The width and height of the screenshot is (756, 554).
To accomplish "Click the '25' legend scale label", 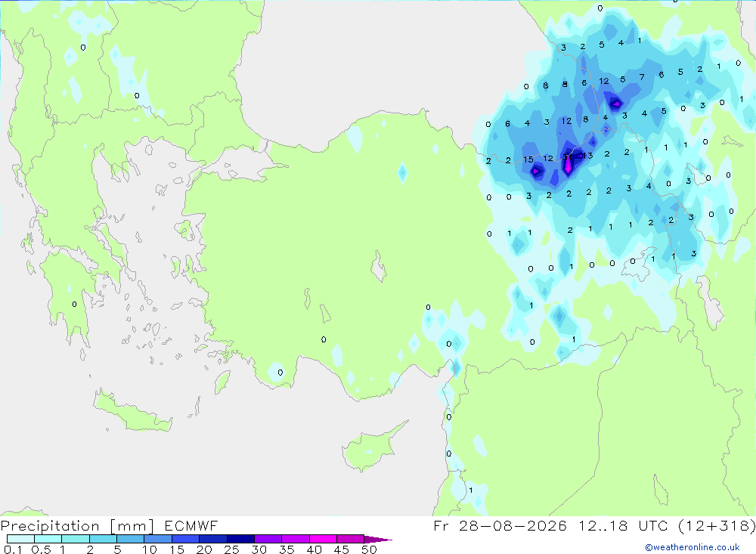I will pyautogui.click(x=231, y=549).
